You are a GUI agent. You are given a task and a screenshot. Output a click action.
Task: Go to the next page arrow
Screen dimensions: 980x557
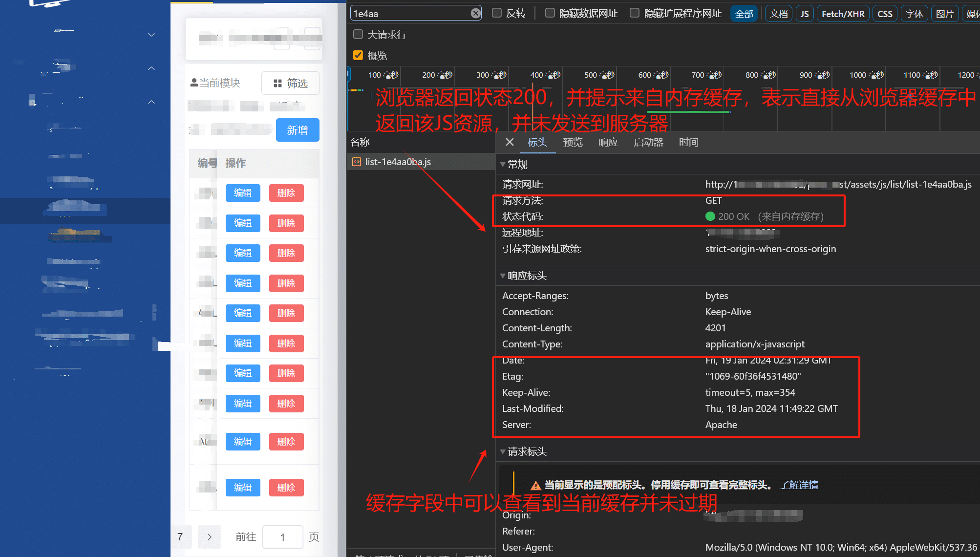pos(210,537)
